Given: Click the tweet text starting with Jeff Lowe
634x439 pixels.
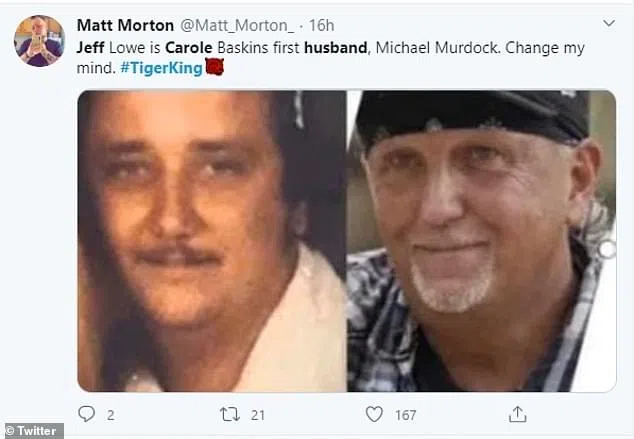Looking at the screenshot, I should click(x=330, y=58).
